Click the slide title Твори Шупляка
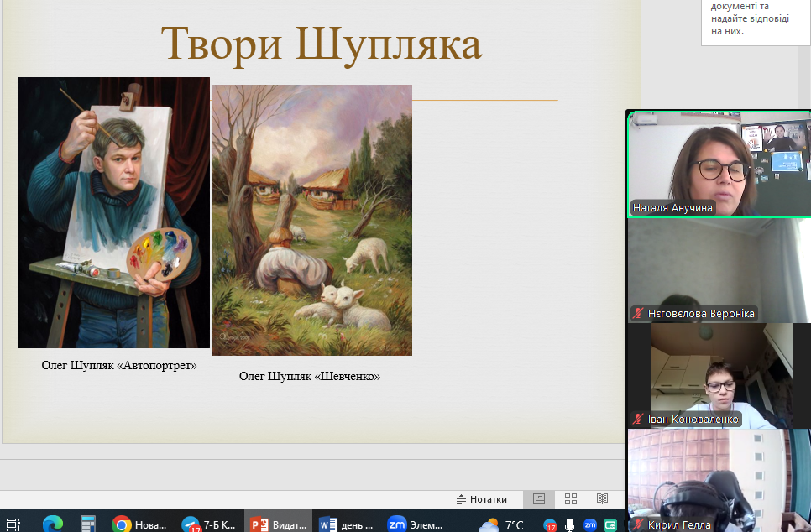811x532 pixels. (322, 45)
